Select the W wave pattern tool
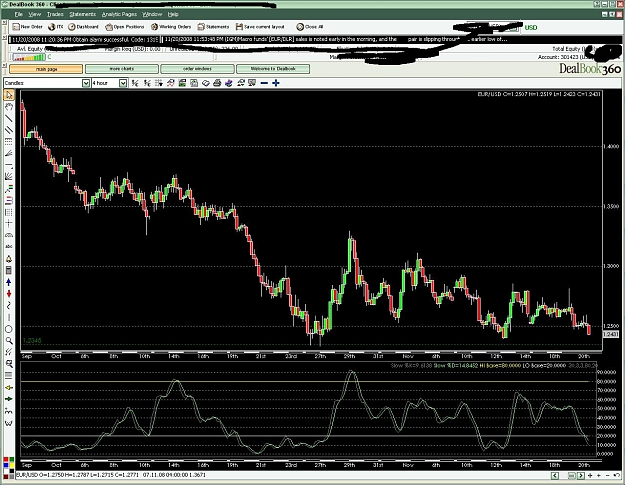625x485 pixels. click(9, 422)
